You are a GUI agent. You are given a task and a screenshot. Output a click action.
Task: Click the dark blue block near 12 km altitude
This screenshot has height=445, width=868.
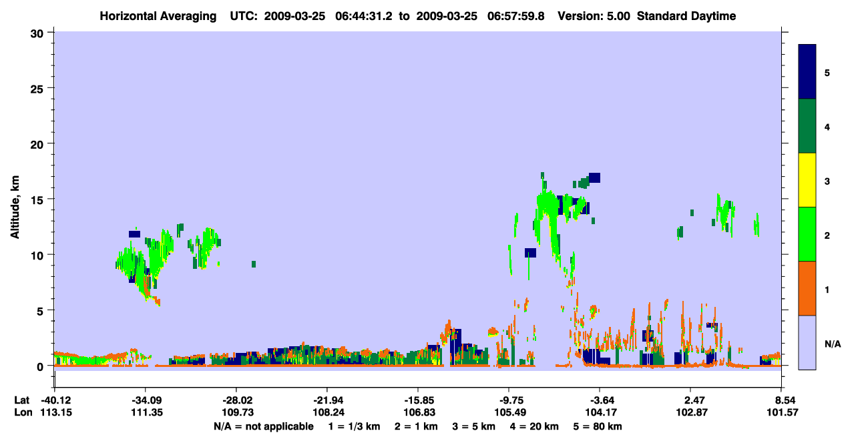[x=134, y=234]
